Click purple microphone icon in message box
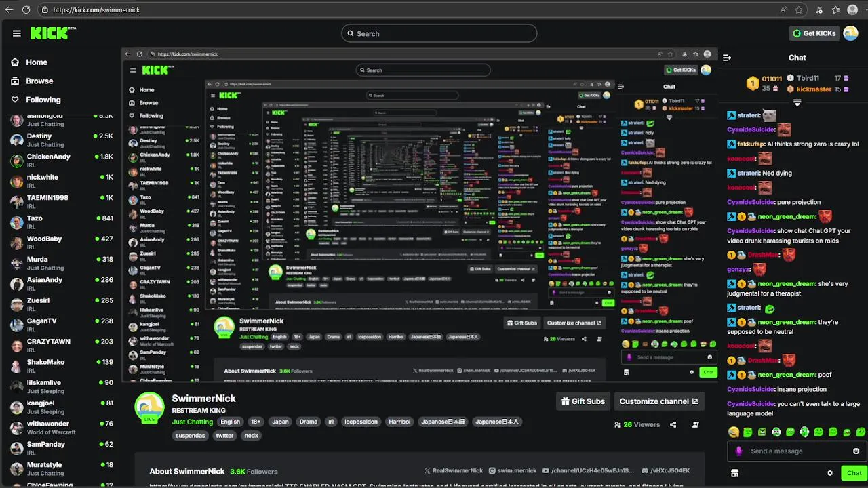This screenshot has height=488, width=868. pos(738,451)
